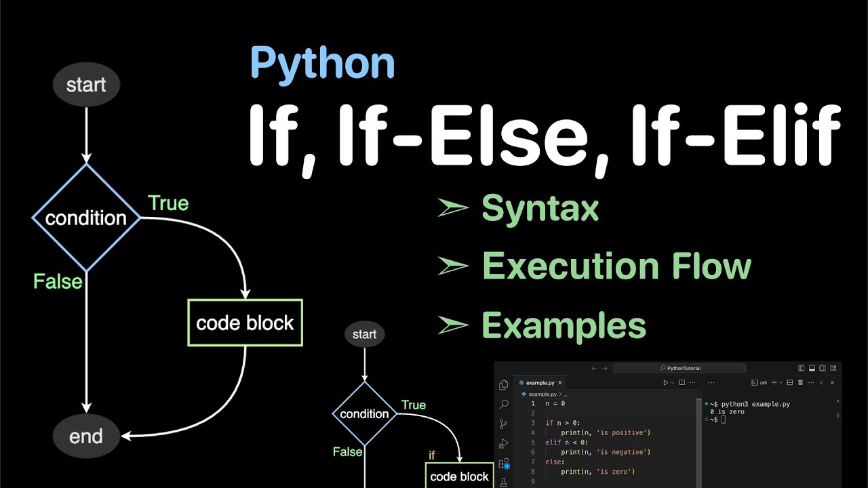Click the panel position chevron next to the close X
Screen dimensions: 868x488
(x=821, y=383)
